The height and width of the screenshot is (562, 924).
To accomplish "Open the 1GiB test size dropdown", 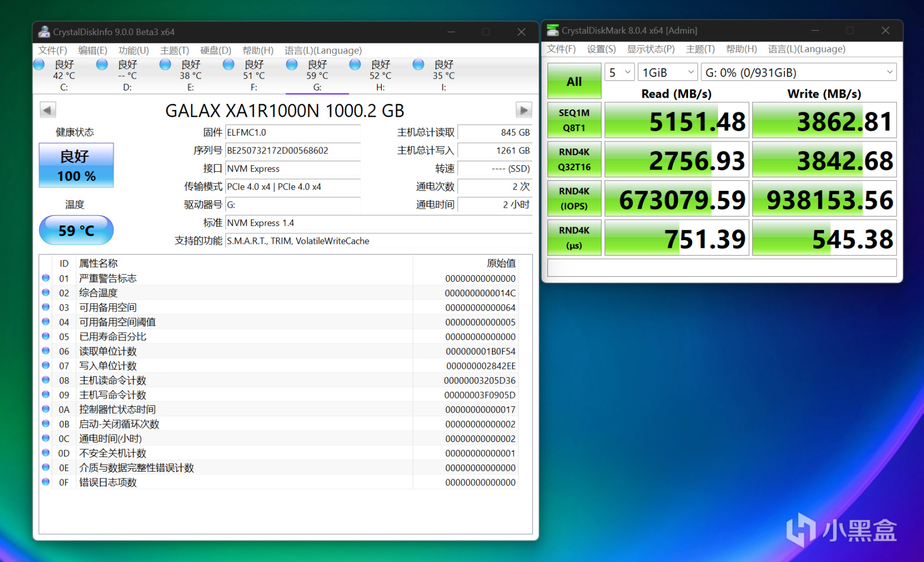I will click(x=667, y=73).
